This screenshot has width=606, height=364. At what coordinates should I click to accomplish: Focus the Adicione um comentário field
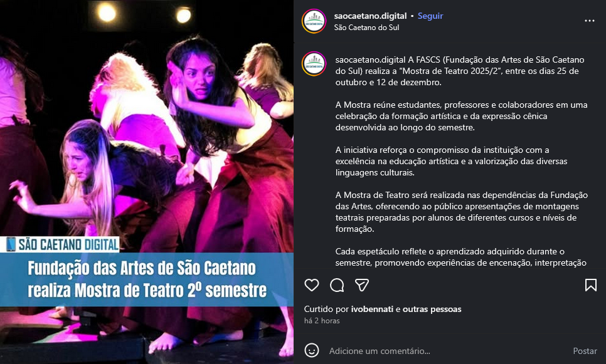pyautogui.click(x=449, y=351)
